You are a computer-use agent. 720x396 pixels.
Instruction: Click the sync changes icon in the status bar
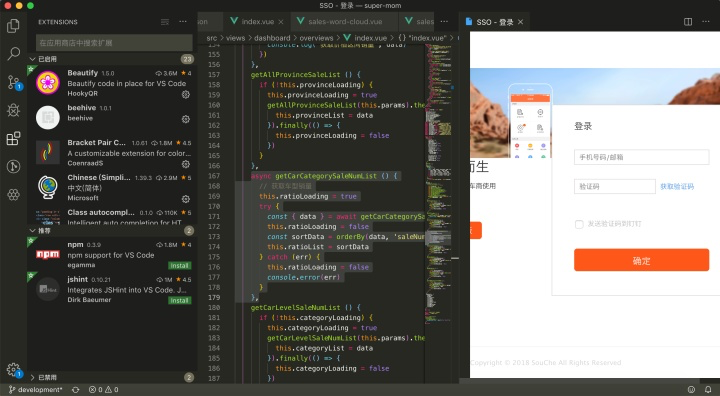tap(76, 390)
